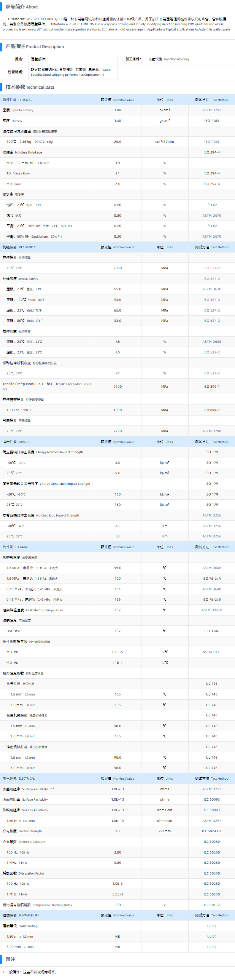Select the 热性能 THERMAL section header
Image resolution: width=235 pixels, height=980 pixels.
click(15, 547)
